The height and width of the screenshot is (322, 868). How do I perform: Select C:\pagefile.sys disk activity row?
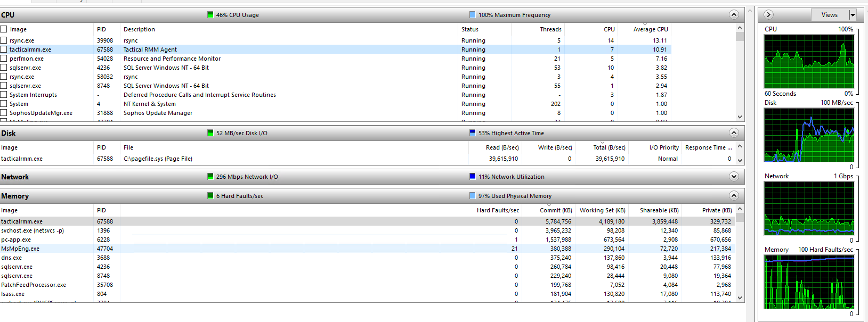coord(368,159)
